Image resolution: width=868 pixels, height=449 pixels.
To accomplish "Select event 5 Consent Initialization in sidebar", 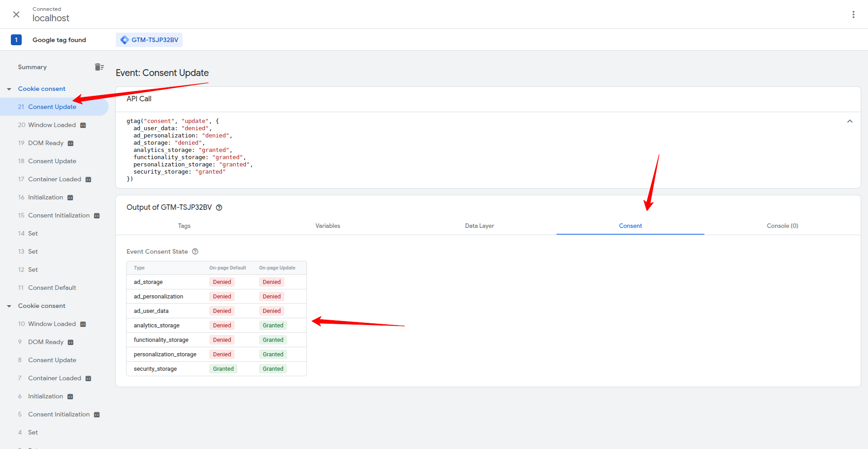I will [x=59, y=414].
